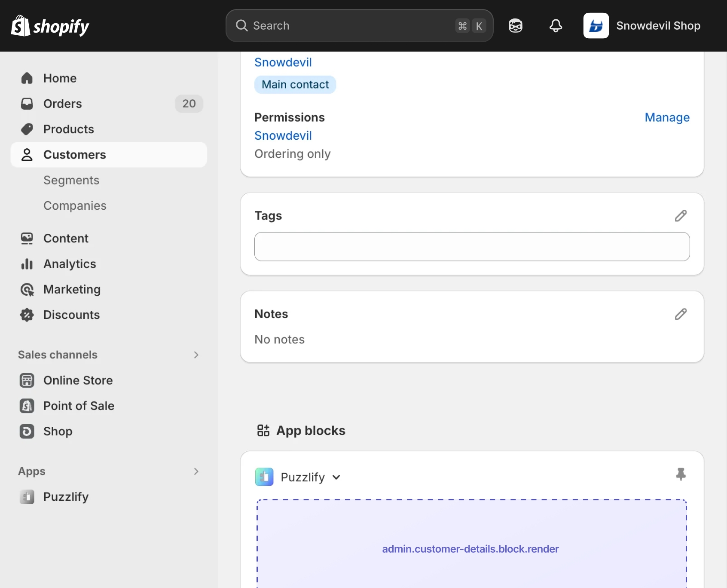Select Companies under Customers
This screenshot has width=727, height=588.
75,205
